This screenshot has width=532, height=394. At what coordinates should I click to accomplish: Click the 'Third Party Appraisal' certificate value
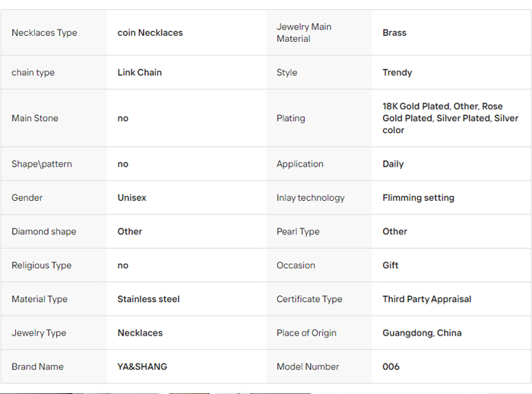pyautogui.click(x=426, y=300)
